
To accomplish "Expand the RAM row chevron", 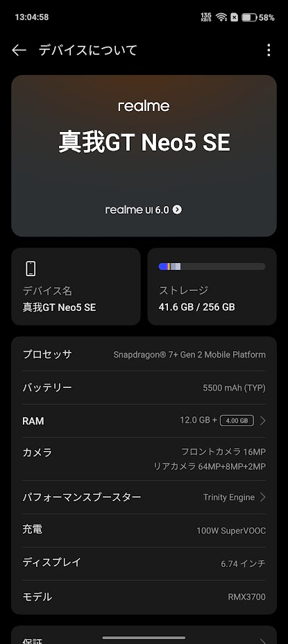I will 262,421.
